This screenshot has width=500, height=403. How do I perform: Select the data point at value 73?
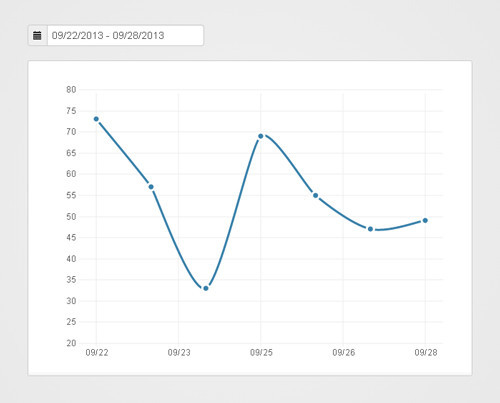click(x=96, y=119)
